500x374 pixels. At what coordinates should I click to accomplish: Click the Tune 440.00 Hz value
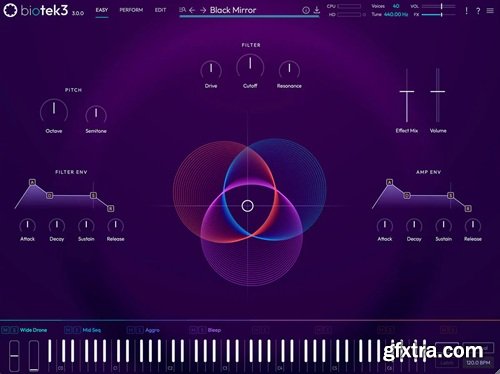[x=396, y=14]
